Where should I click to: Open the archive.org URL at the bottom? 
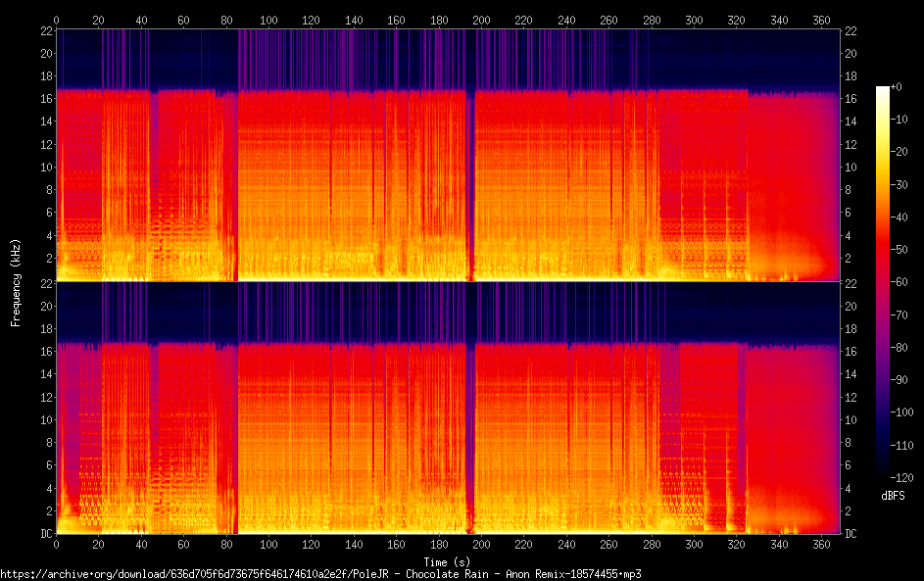(321, 574)
